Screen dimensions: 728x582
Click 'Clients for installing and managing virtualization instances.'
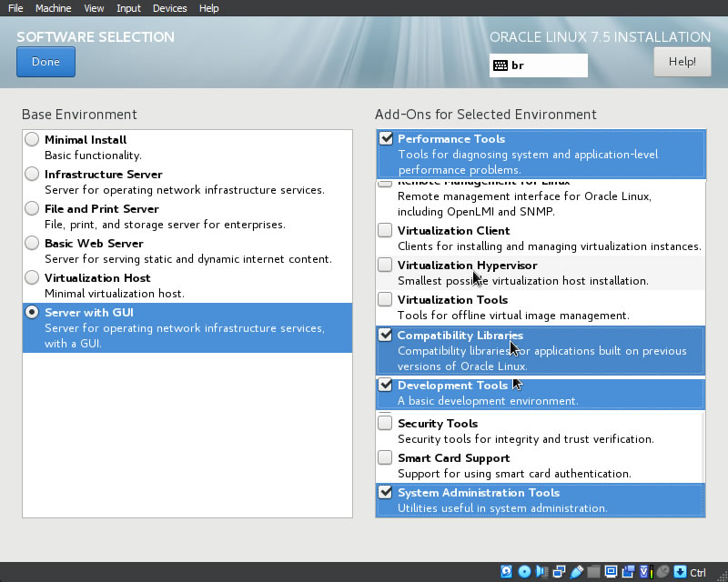click(x=550, y=246)
